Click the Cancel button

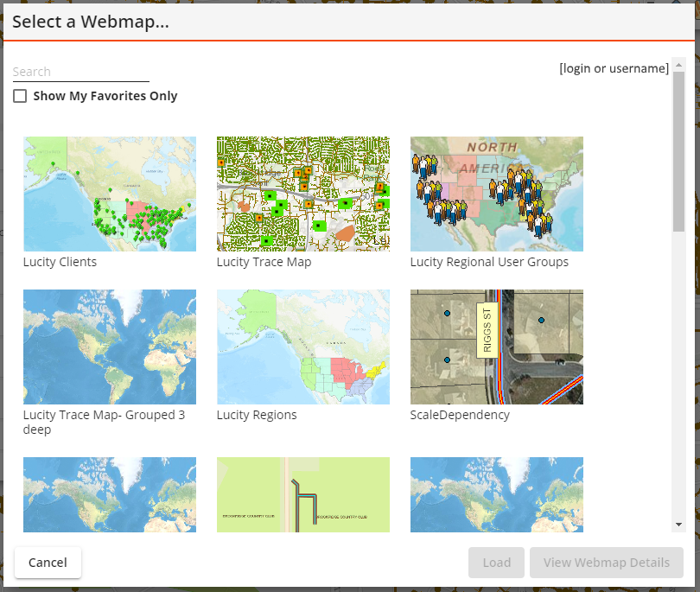48,563
